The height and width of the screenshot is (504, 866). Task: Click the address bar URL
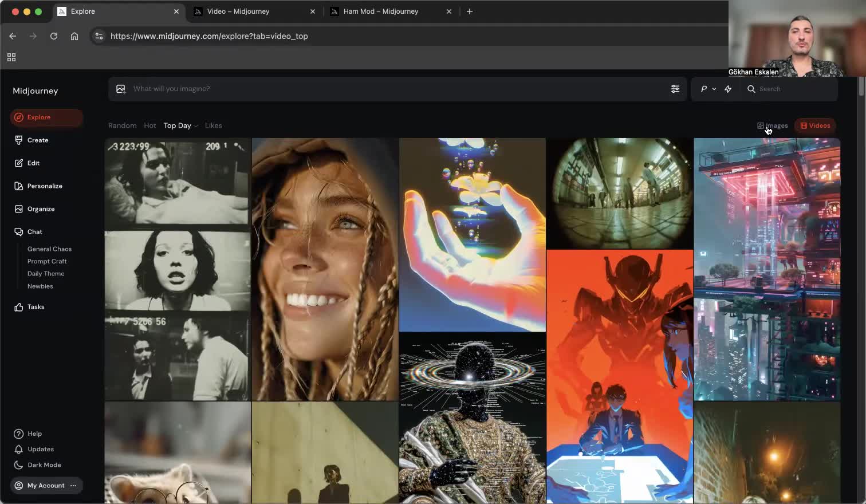[209, 36]
